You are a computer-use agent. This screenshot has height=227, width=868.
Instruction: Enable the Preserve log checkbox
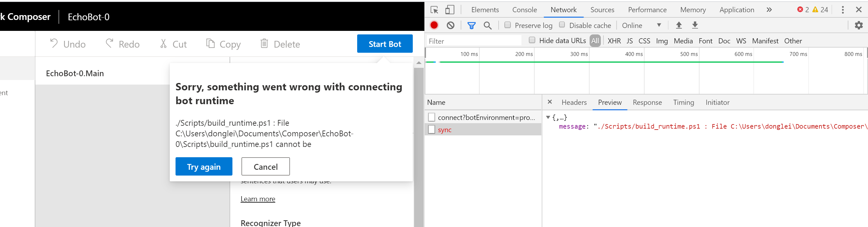[507, 25]
